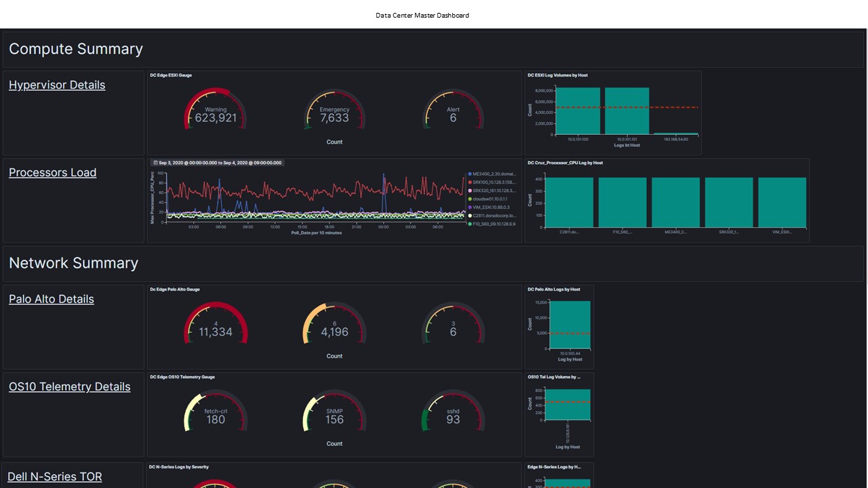Toggle the VIM_ESXI.10.88.0.3 legend entry
Screen dimensions: 868x488
[493, 207]
